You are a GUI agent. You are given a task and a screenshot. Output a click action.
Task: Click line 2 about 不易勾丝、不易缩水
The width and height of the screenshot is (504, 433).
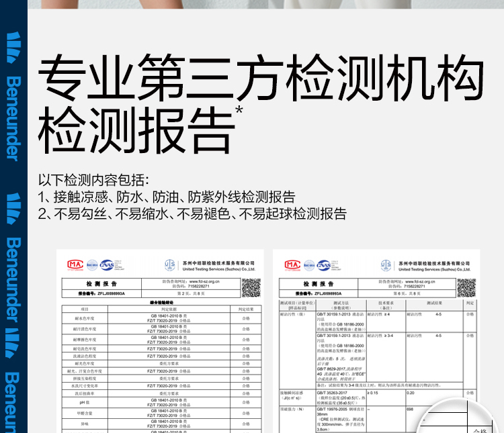coord(192,213)
